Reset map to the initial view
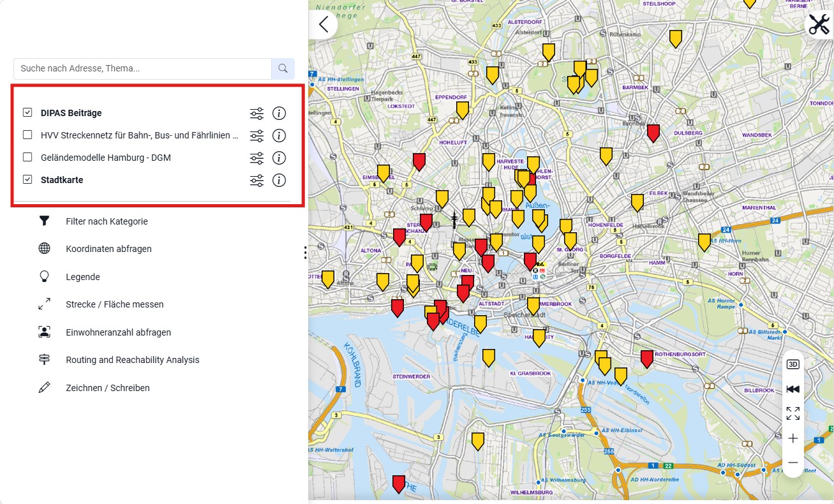Viewport: 834px width, 504px height. [793, 389]
